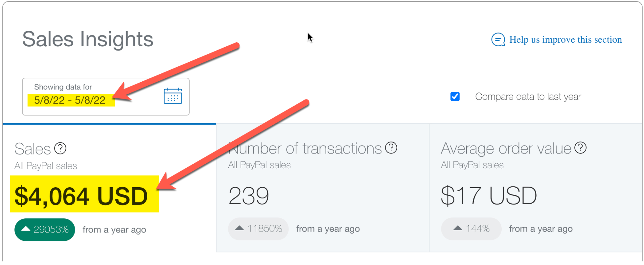Click the help icon beside Number of transactions
The image size is (644, 265).
pos(391,148)
